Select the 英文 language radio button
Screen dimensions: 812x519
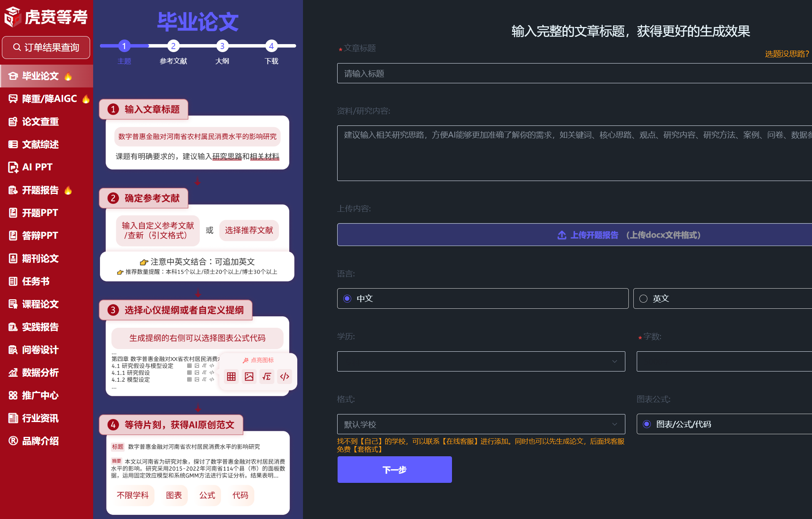643,298
